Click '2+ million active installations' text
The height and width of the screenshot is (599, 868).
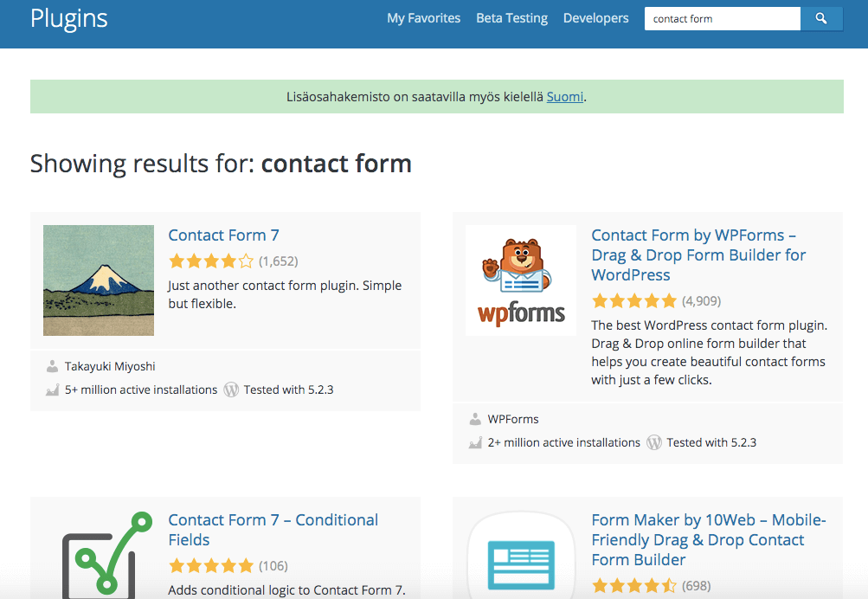pyautogui.click(x=563, y=442)
